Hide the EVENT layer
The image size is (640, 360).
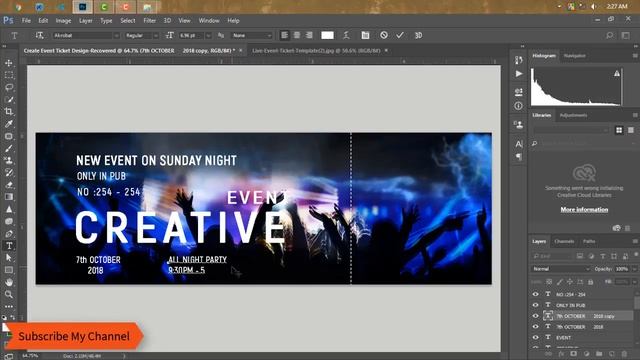pos(536,338)
